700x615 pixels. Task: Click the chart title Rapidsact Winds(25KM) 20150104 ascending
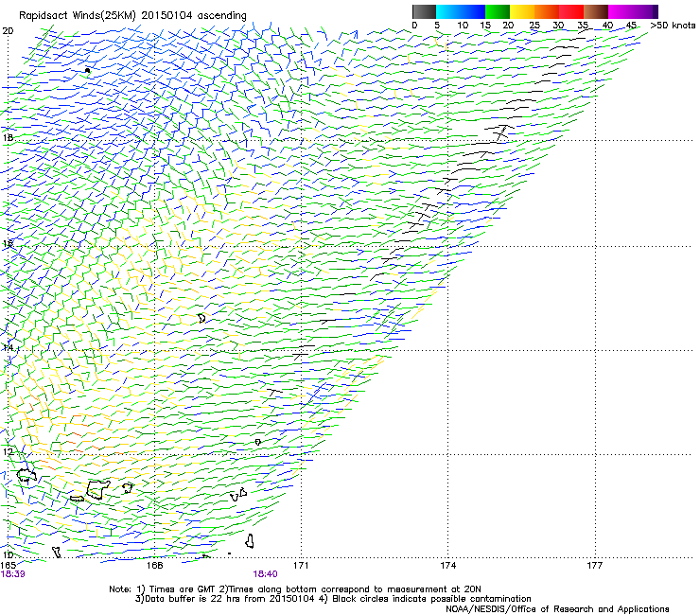click(132, 16)
